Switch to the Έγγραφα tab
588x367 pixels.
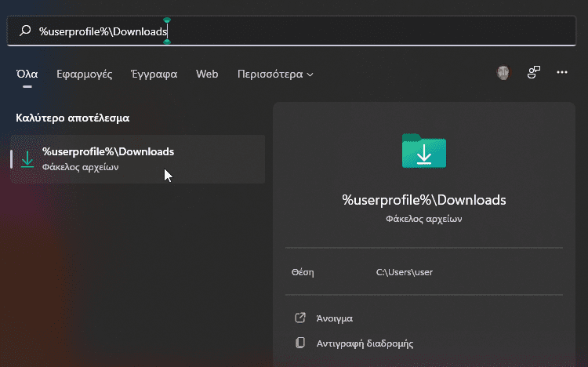(154, 74)
